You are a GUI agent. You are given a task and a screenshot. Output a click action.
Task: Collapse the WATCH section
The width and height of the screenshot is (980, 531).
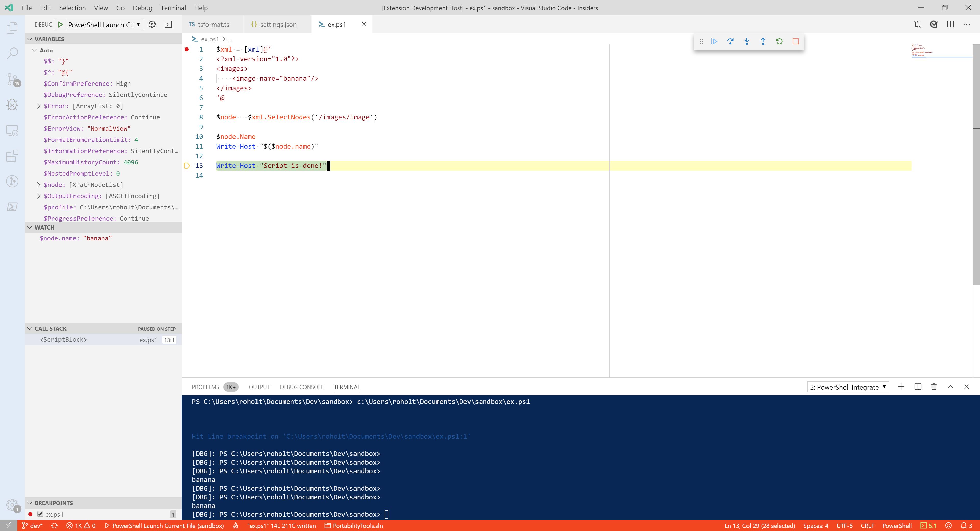tap(30, 227)
